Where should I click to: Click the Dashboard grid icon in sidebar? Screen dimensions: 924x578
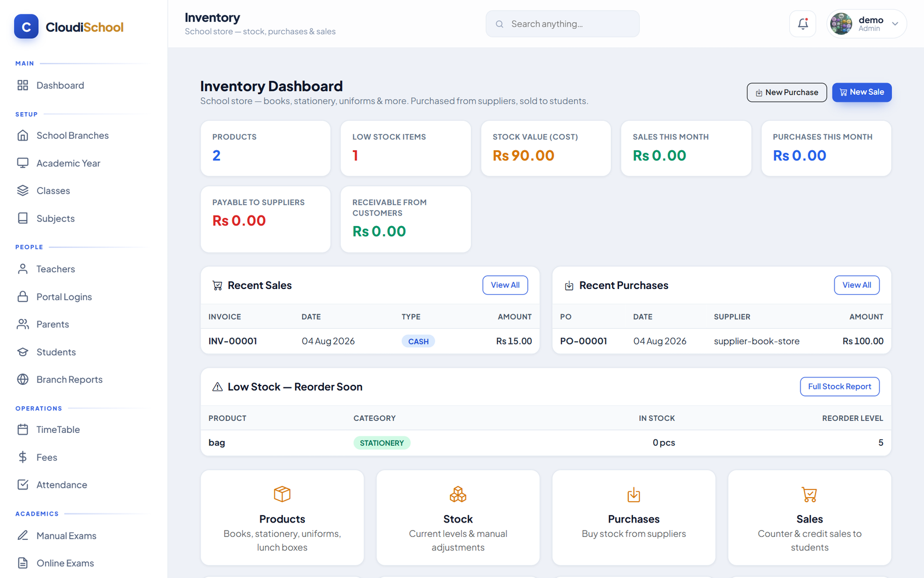(x=23, y=85)
